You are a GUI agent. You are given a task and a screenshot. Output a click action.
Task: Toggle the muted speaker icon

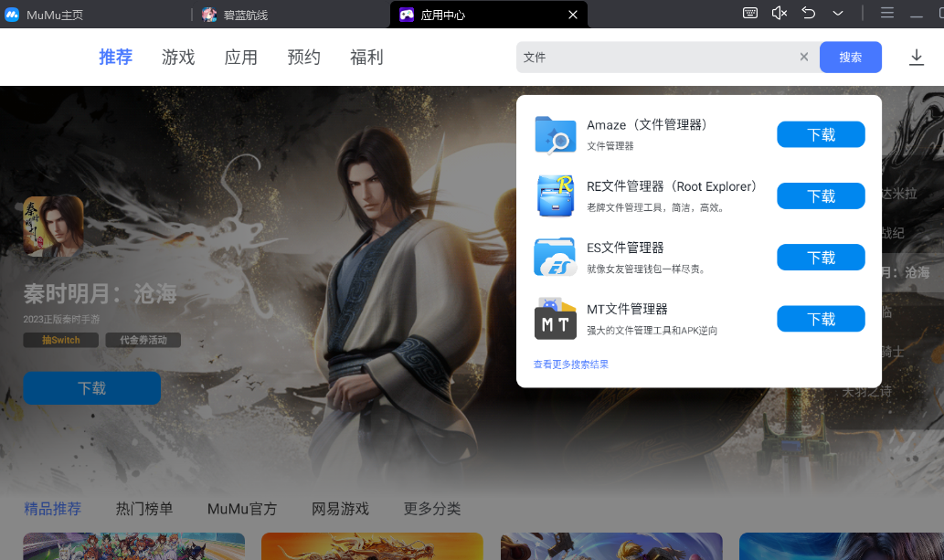tap(779, 13)
